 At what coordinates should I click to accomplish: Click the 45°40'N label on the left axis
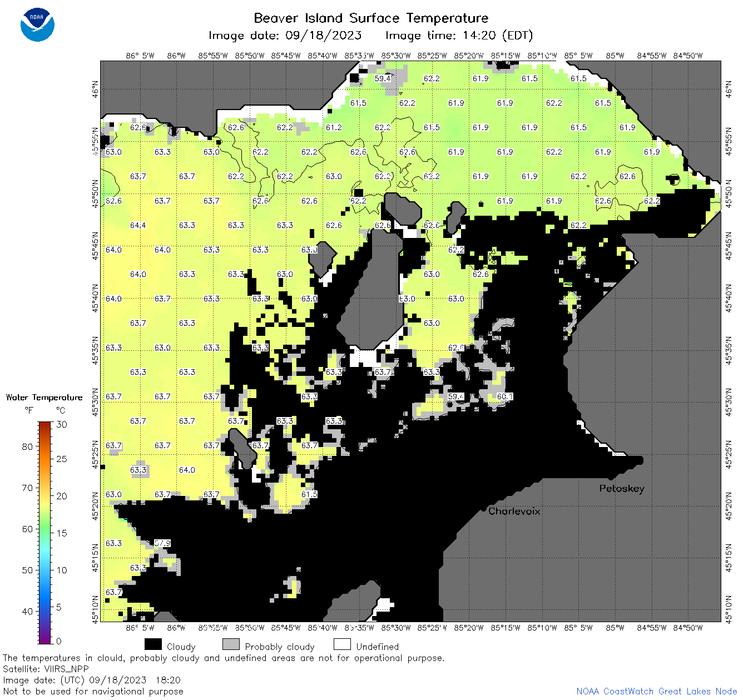click(95, 297)
